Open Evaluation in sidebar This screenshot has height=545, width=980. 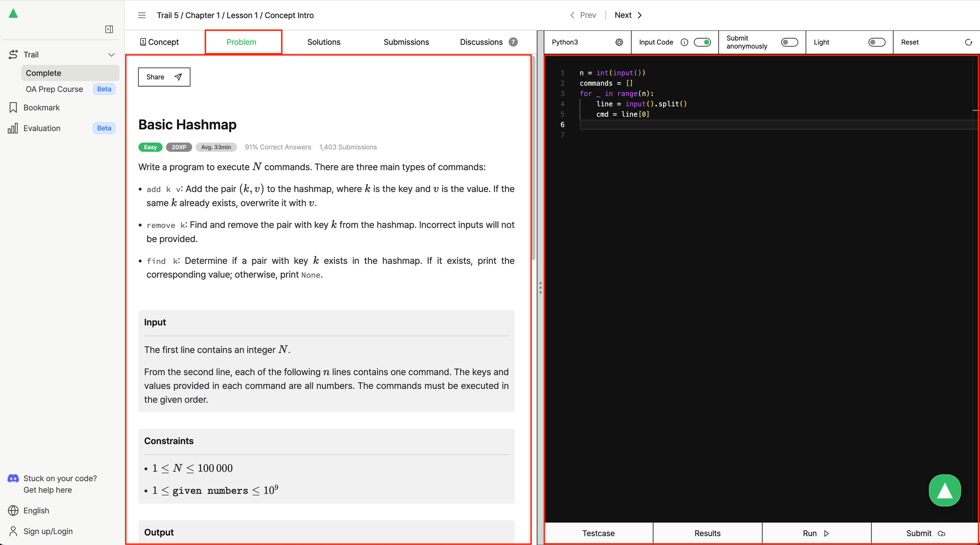point(42,128)
